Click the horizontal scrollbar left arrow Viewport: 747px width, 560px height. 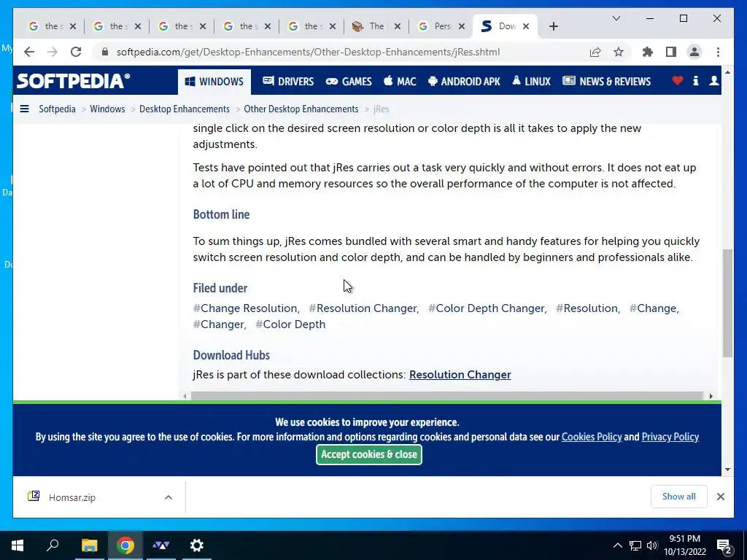click(x=185, y=396)
